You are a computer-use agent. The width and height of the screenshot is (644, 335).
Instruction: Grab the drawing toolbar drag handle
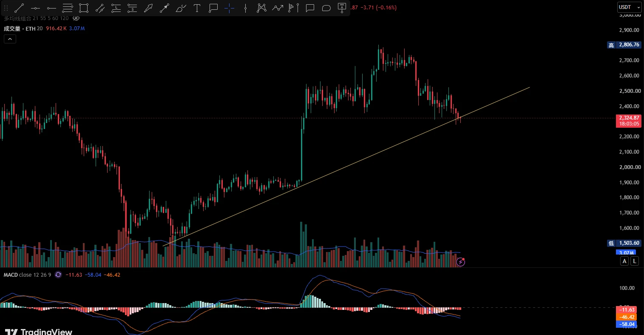point(6,8)
